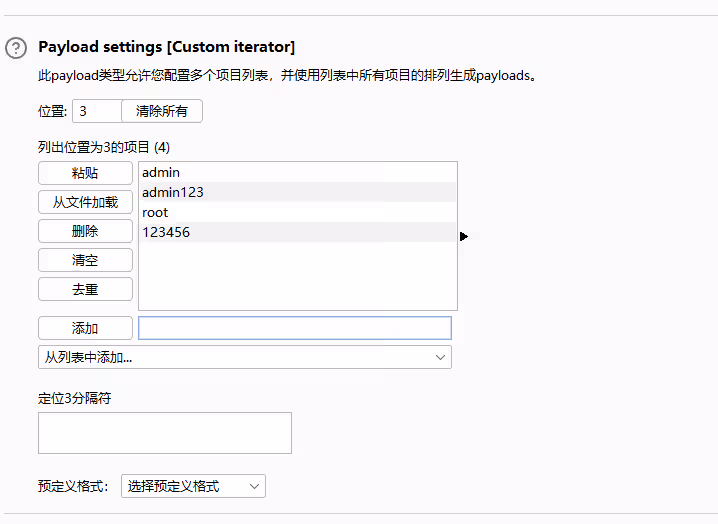Screen dimensions: 718x524
Task: Click the 删除 button
Action: (85, 231)
